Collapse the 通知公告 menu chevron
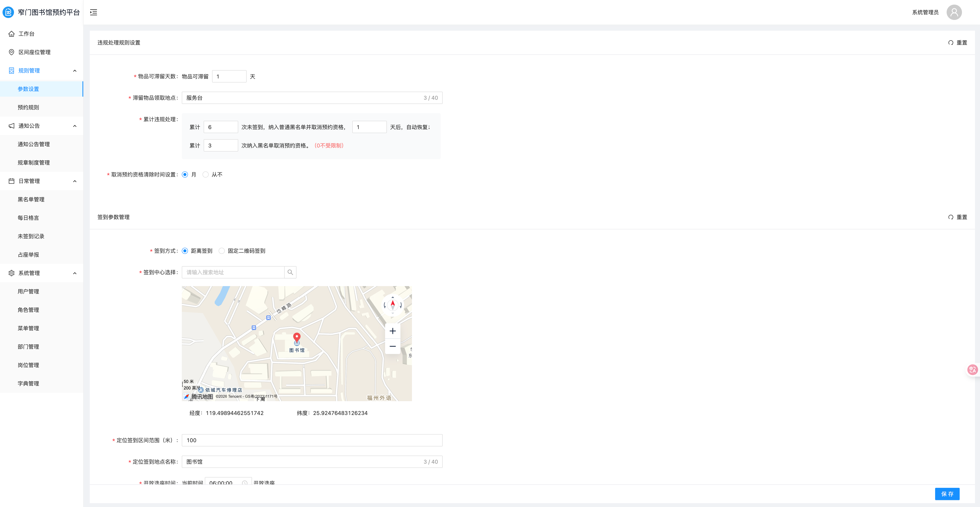 click(75, 126)
